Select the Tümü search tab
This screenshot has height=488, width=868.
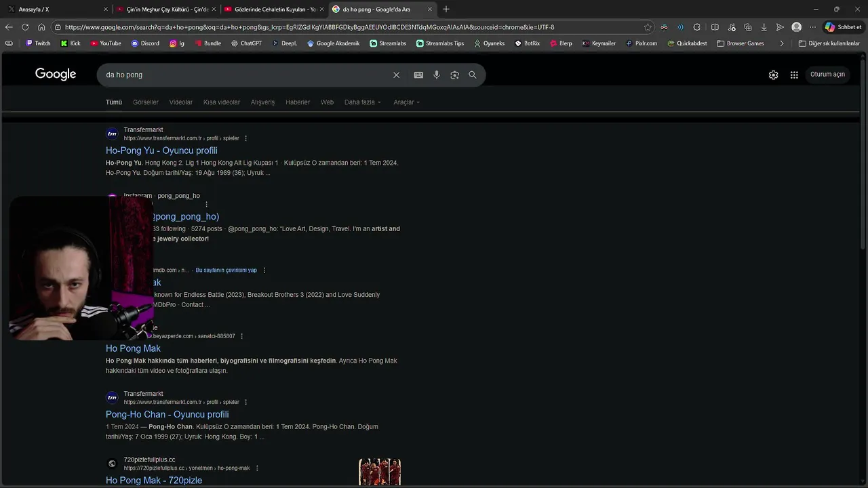(114, 102)
